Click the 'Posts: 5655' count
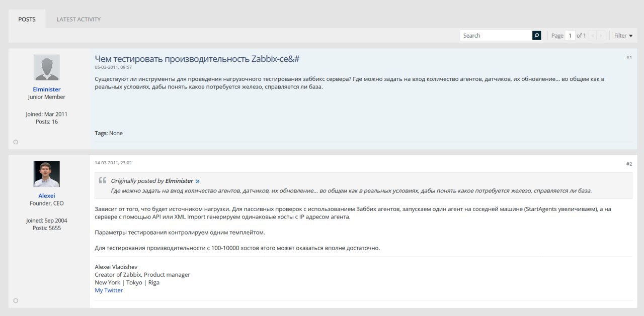The height and width of the screenshot is (316, 644). pos(47,228)
